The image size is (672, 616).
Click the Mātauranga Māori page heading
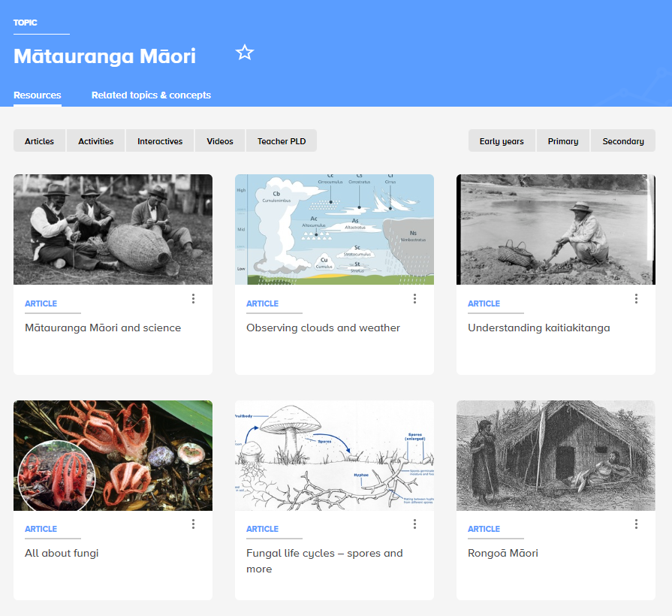point(104,56)
